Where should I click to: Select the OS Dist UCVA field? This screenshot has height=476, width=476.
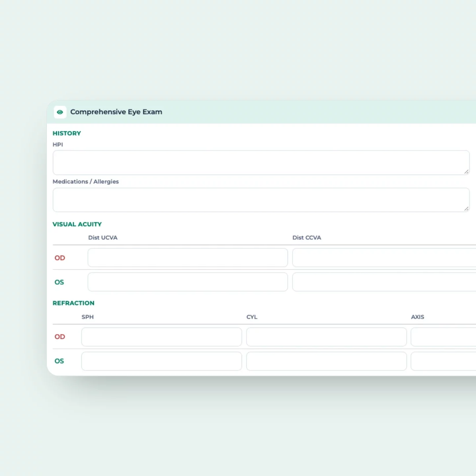point(188,282)
